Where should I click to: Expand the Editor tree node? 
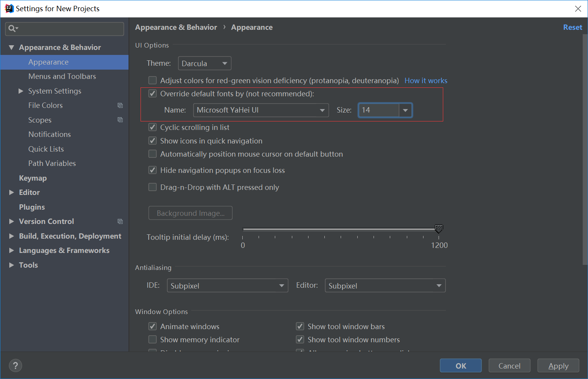click(x=11, y=192)
